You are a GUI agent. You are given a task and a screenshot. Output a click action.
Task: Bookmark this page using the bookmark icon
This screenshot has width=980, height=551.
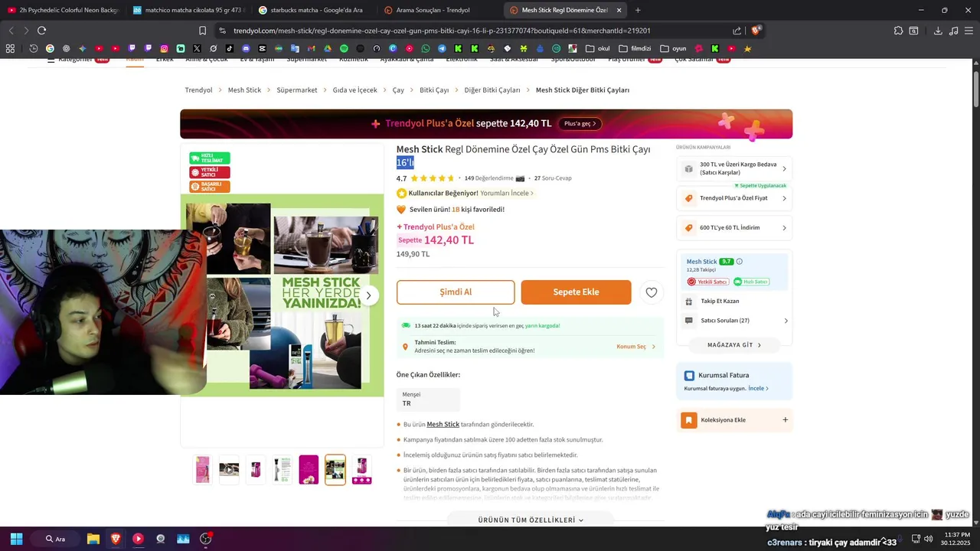[202, 31]
